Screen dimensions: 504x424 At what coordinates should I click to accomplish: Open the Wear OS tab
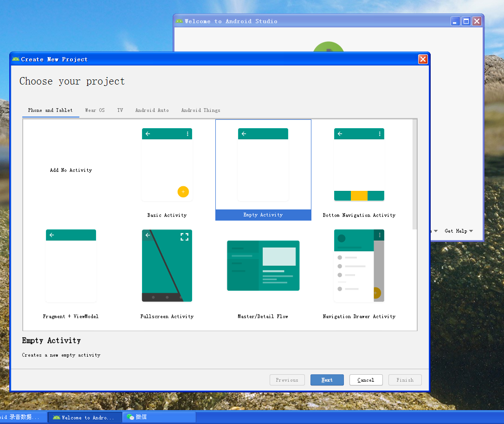[x=95, y=111]
